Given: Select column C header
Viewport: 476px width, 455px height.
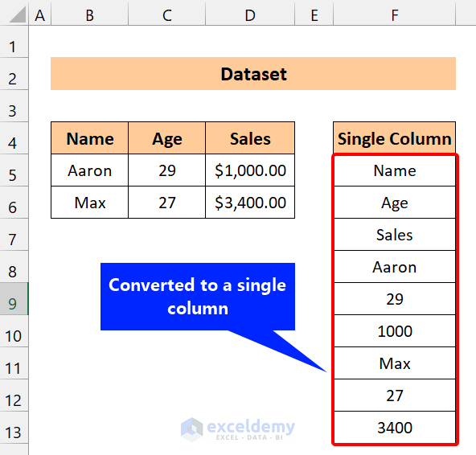Looking at the screenshot, I should point(166,15).
